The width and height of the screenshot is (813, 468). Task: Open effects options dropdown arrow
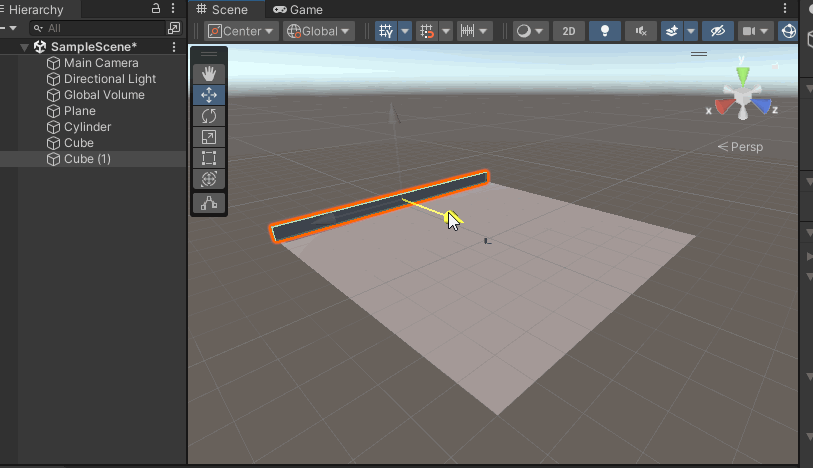691,31
